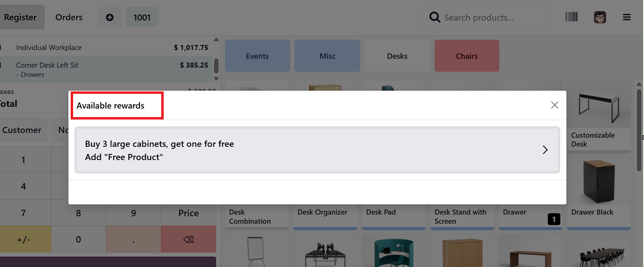The width and height of the screenshot is (644, 267).
Task: Click the barcode scanner icon
Action: [x=571, y=17]
